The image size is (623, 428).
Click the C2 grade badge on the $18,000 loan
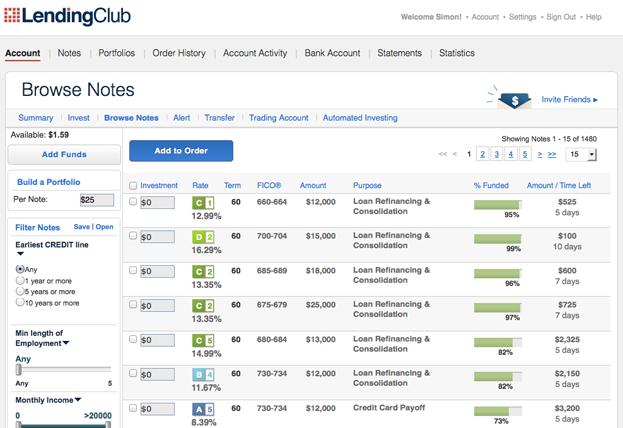coord(203,272)
